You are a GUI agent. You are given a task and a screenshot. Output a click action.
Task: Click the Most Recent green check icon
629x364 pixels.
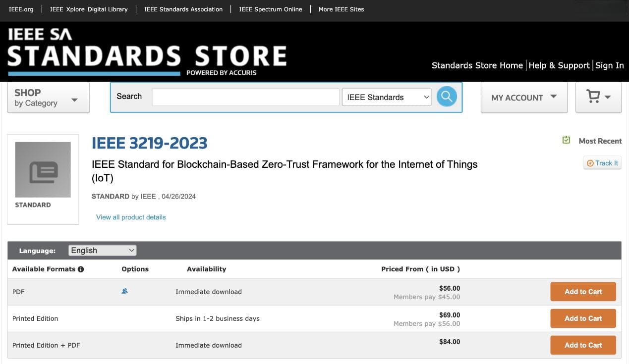pos(566,140)
